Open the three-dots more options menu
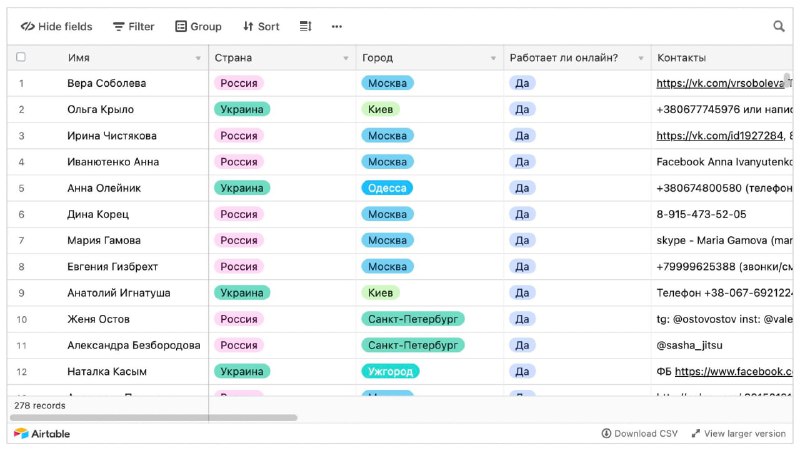This screenshot has height=453, width=800. 337,27
